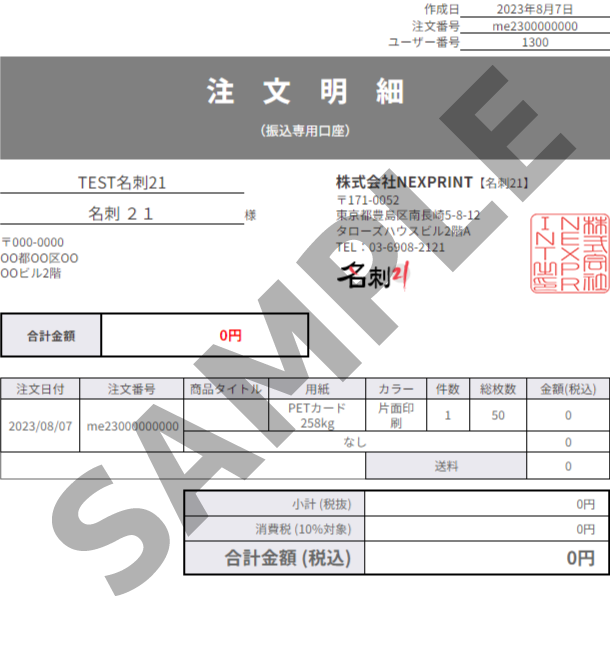Click the customer postal code 〒000-0000
610x669 pixels.
33,242
